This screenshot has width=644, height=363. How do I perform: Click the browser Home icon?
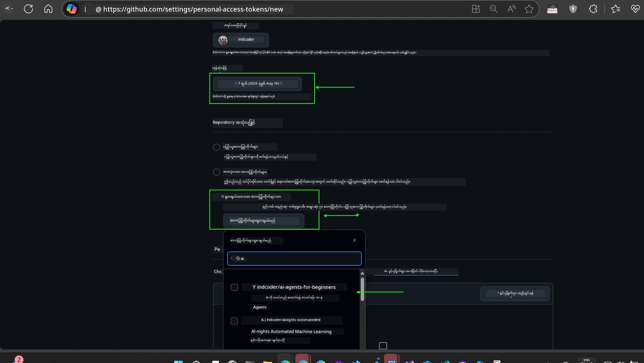pos(48,9)
